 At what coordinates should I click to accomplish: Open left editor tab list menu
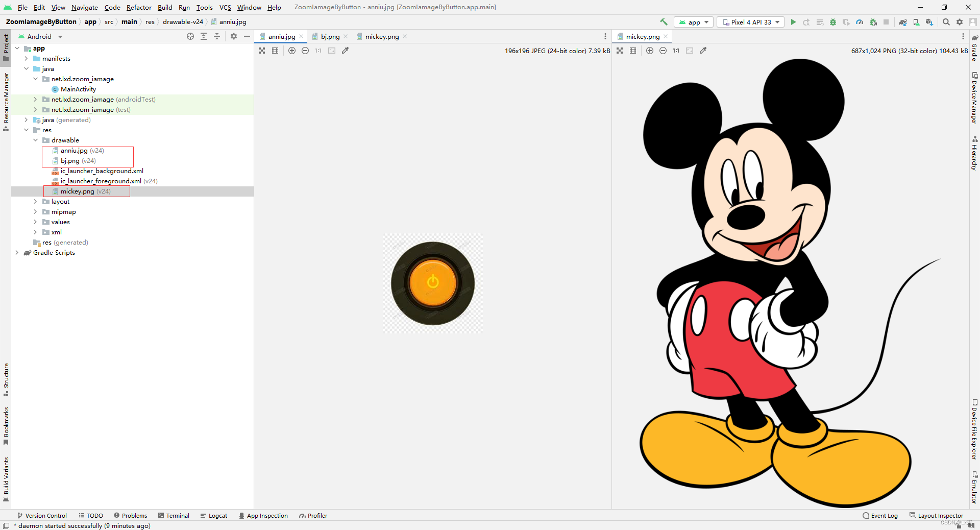tap(605, 36)
